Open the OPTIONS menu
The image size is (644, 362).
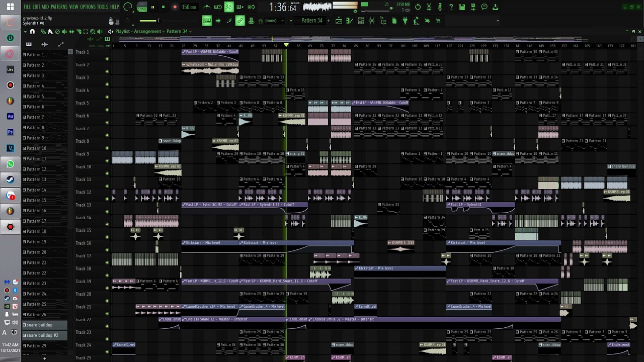coord(88,7)
